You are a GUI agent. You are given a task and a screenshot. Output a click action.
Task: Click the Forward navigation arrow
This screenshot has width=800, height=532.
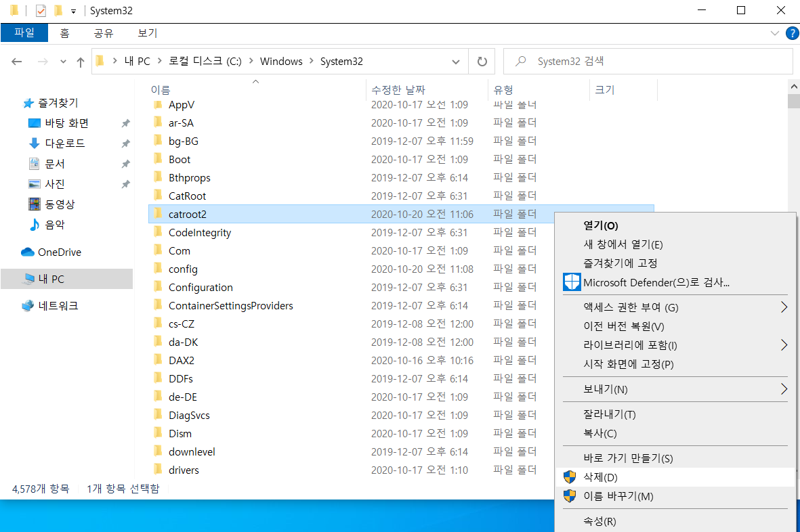[43, 62]
